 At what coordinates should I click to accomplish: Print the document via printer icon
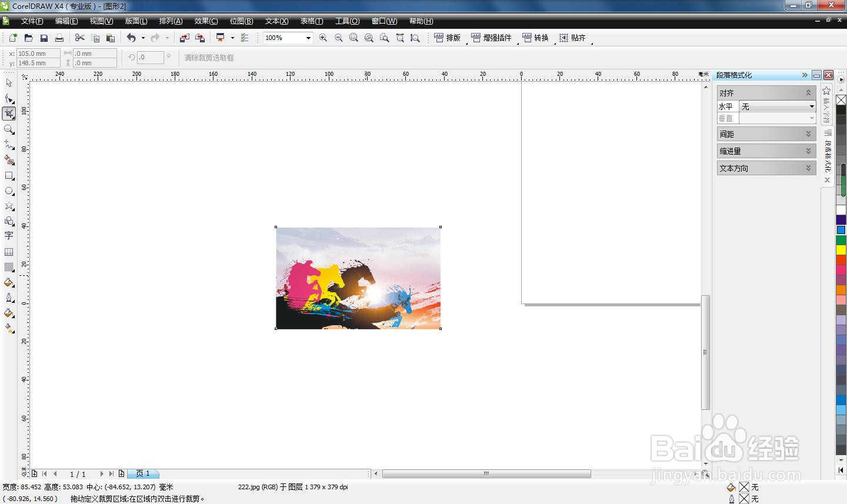pos(59,38)
